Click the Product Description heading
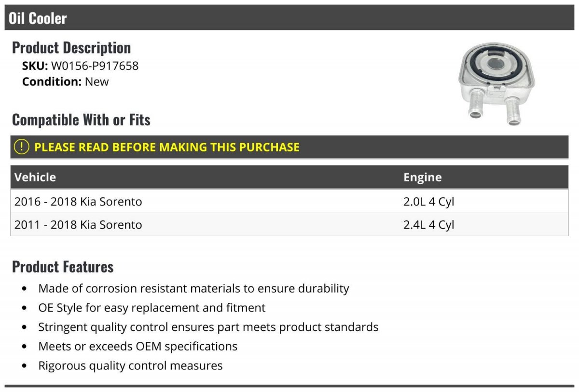The height and width of the screenshot is (392, 579). [71, 48]
